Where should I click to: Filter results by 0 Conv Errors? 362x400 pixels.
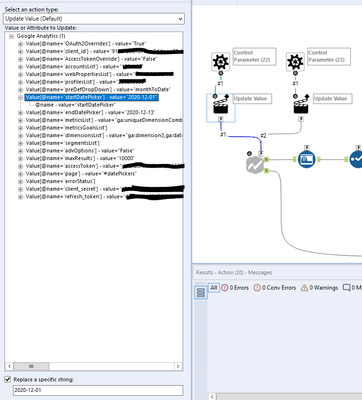click(275, 288)
